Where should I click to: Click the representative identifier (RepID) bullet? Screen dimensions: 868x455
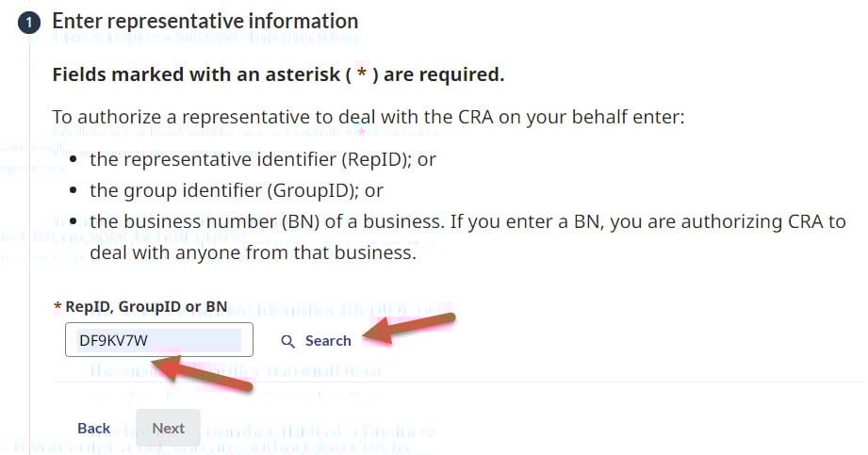[263, 159]
